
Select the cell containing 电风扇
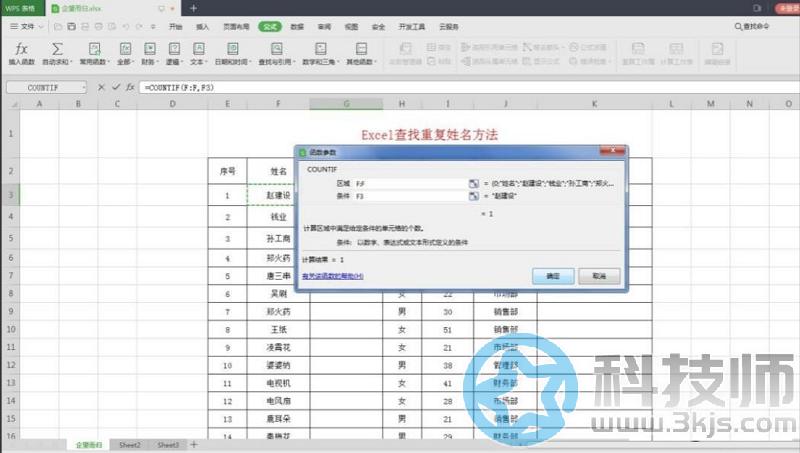coord(278,401)
